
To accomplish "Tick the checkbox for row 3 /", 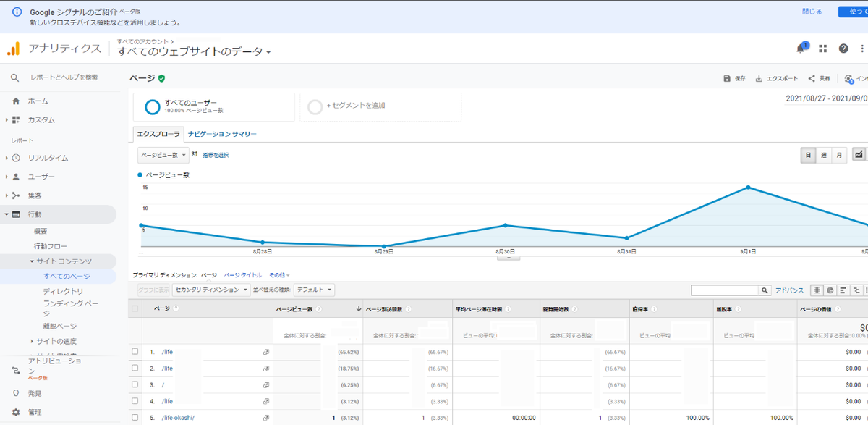I will [x=135, y=384].
